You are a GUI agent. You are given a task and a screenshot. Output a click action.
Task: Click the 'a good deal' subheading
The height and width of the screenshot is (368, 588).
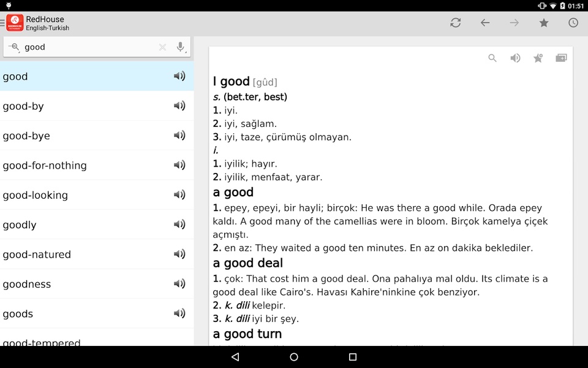coord(248,263)
